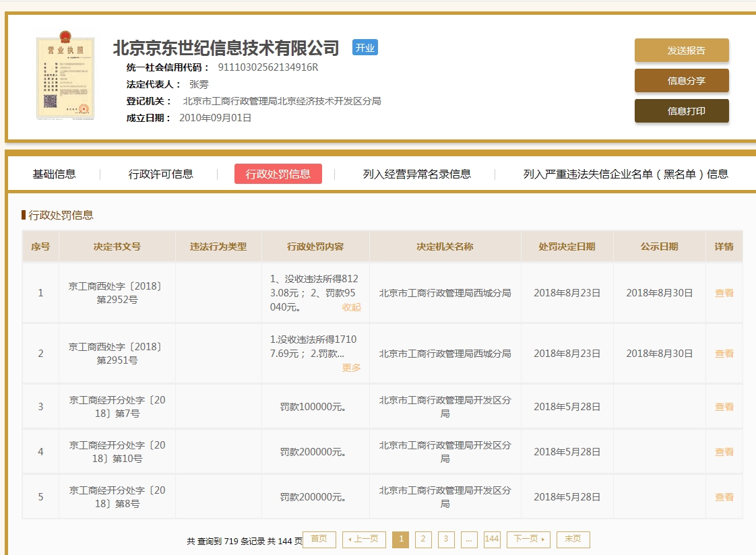Click 北京市工商行政管理局西城分局 in row 2

pos(445,354)
